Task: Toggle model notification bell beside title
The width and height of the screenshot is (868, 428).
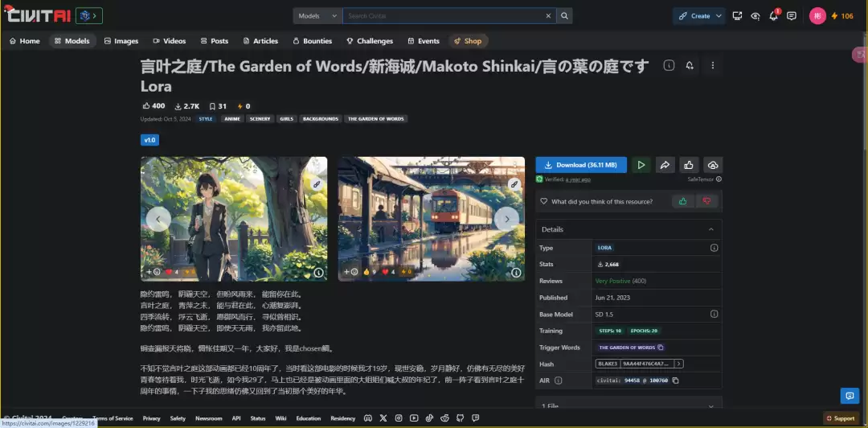Action: (x=690, y=65)
